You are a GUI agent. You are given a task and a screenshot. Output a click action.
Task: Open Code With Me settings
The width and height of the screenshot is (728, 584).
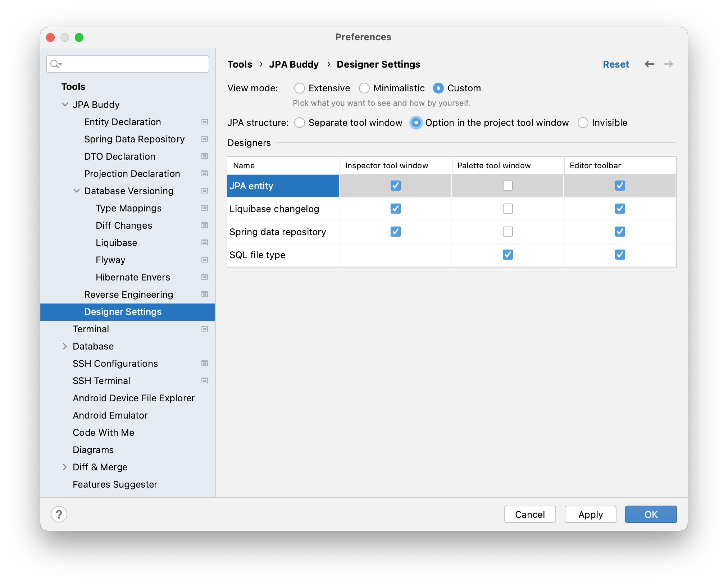(103, 433)
